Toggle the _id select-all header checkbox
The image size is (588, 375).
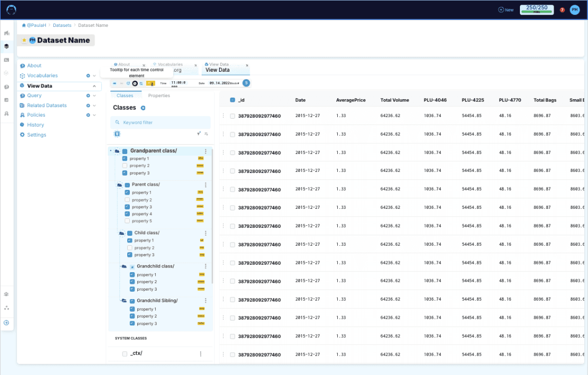(x=232, y=100)
